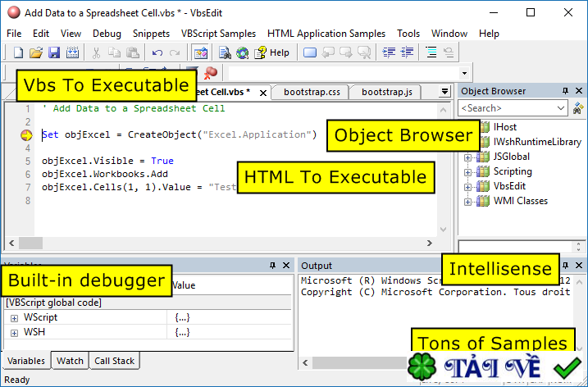Expand the WScript variable
588x387 pixels.
(x=14, y=318)
